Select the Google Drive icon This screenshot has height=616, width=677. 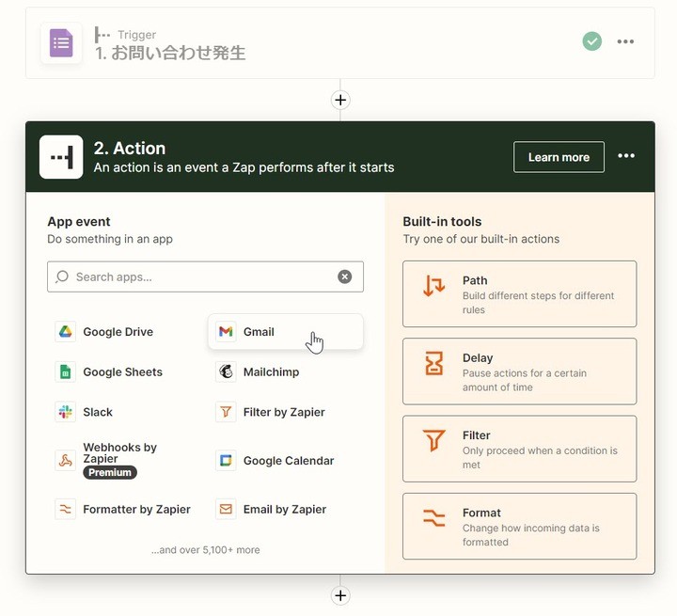coord(65,332)
